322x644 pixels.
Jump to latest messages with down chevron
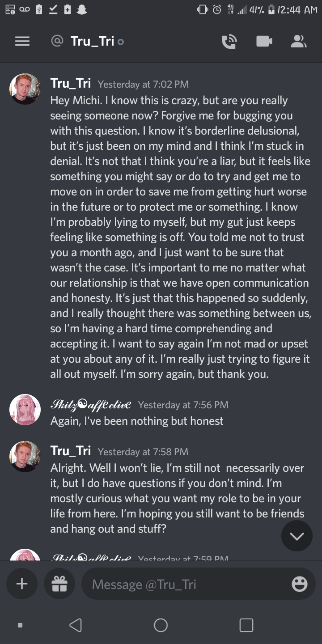[x=297, y=536]
